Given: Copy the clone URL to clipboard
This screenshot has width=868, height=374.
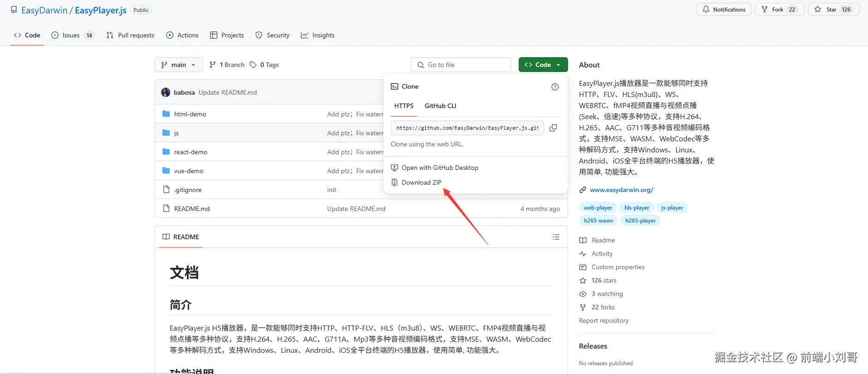Looking at the screenshot, I should (x=553, y=128).
